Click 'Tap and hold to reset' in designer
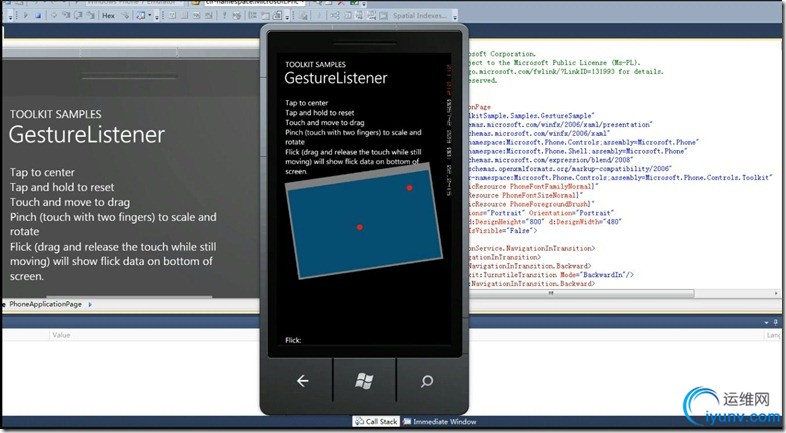786x433 pixels. [62, 187]
